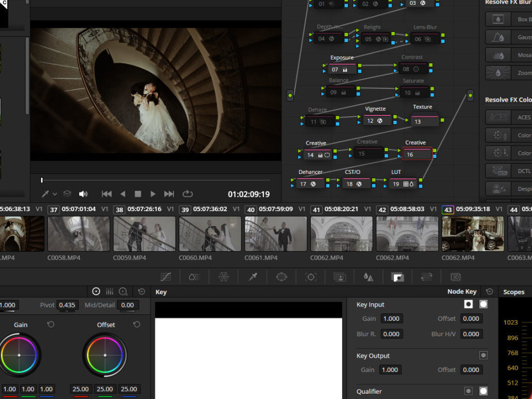Click the Key Input Offset field

click(x=471, y=319)
